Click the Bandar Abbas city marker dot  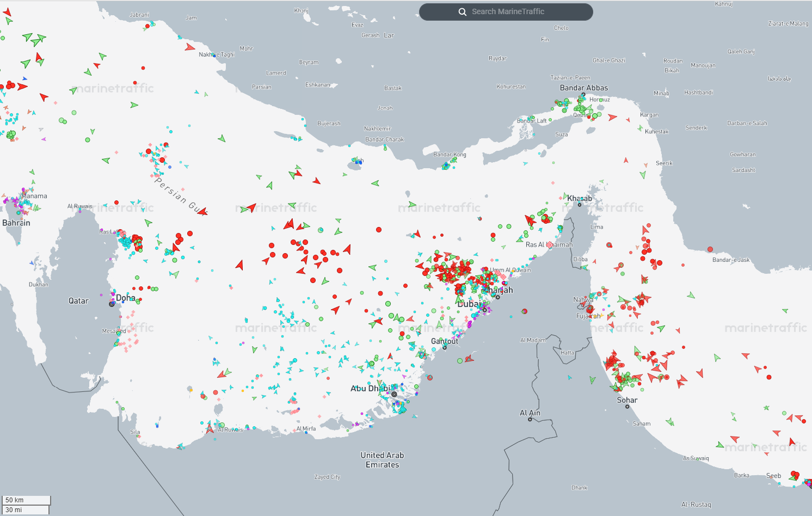click(x=583, y=95)
